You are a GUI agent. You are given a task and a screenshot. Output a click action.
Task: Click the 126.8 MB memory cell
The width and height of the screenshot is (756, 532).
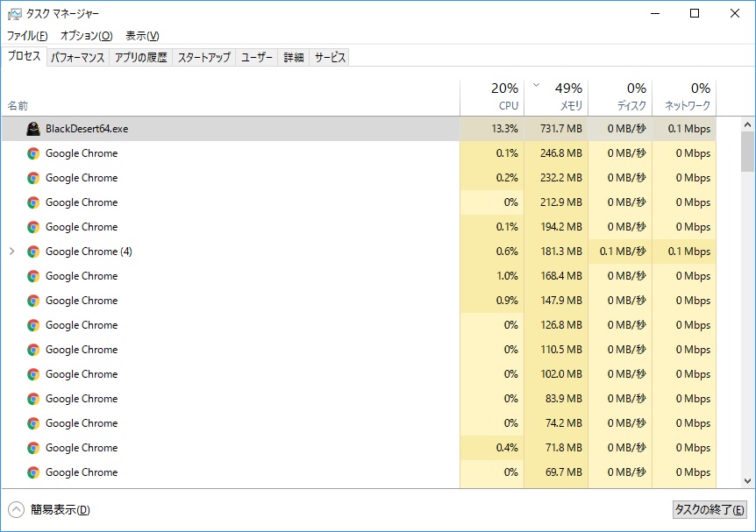coord(556,325)
